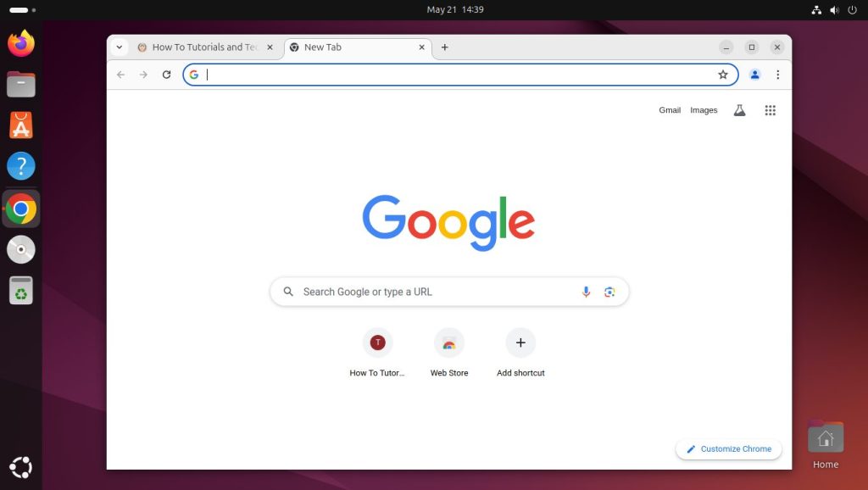The height and width of the screenshot is (490, 868).
Task: Open a new tab with the plus button
Action: (x=445, y=47)
